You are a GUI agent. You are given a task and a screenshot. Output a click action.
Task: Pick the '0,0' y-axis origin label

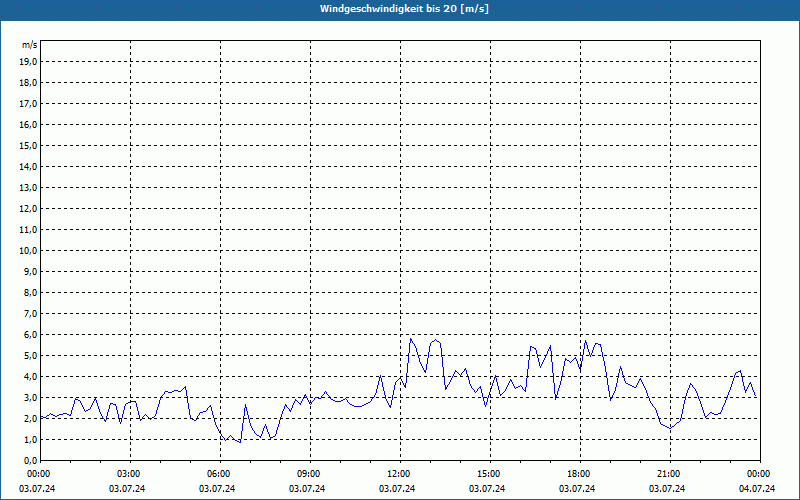pyautogui.click(x=31, y=461)
